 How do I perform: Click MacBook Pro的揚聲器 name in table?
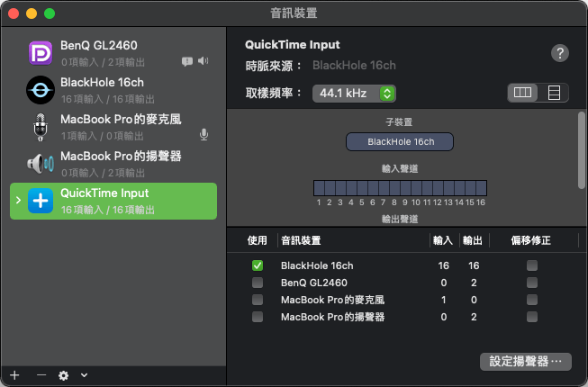332,317
